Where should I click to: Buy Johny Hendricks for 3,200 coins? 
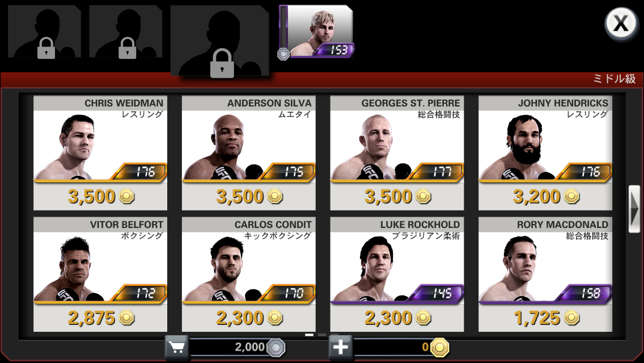click(x=545, y=153)
